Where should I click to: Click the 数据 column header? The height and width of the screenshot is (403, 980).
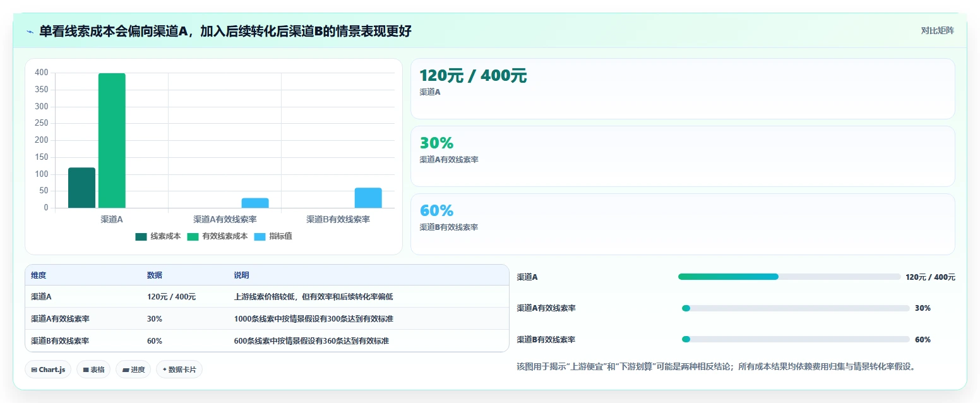[x=155, y=275]
